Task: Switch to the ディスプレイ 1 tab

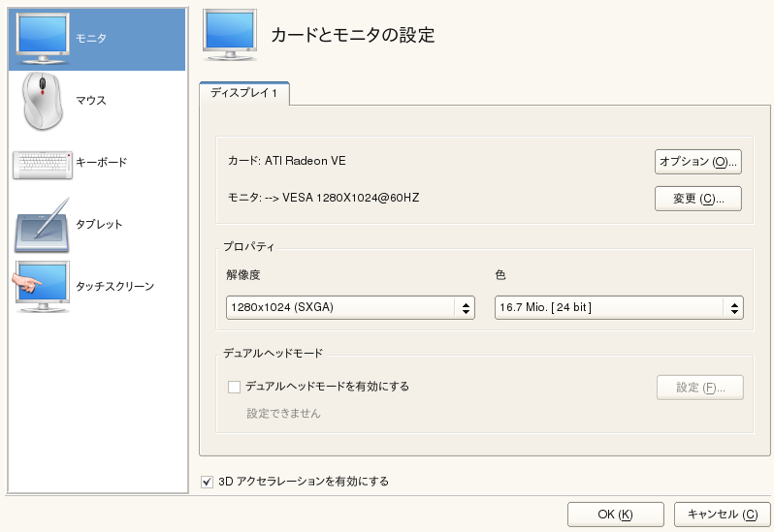Action: 244,94
